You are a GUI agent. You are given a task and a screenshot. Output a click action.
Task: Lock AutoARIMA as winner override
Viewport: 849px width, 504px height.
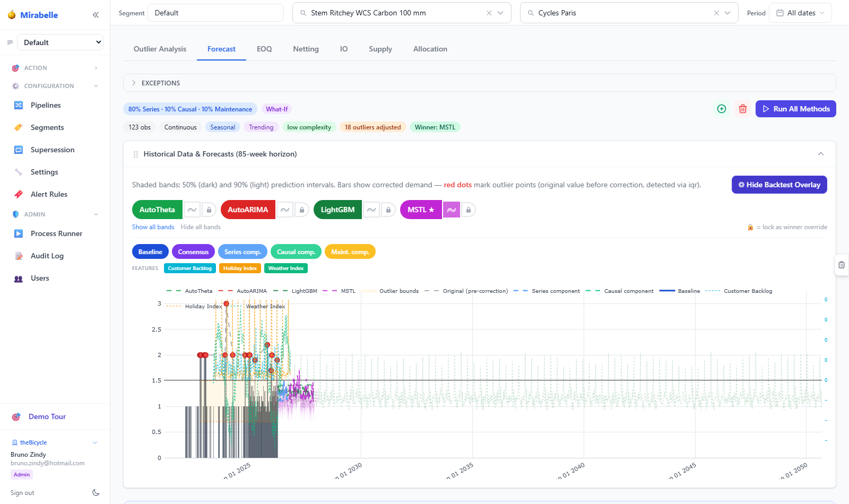[x=302, y=210]
